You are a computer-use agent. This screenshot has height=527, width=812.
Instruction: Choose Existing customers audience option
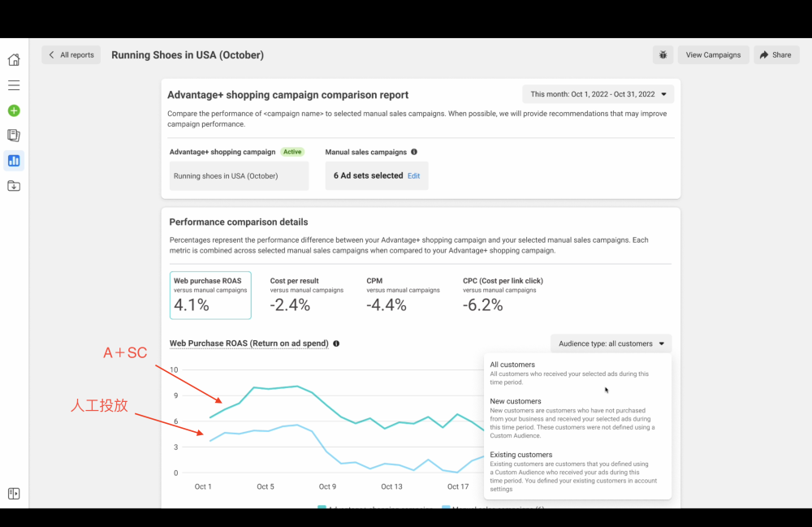coord(521,455)
